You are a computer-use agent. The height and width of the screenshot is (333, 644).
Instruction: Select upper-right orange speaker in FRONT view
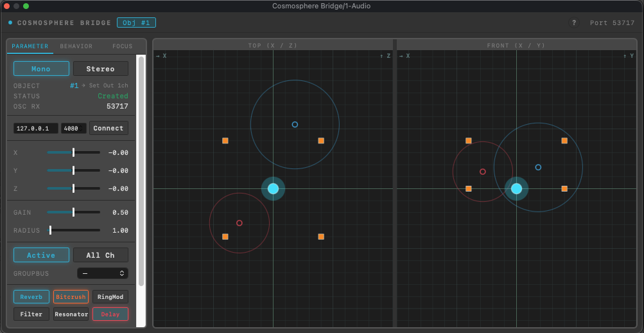pyautogui.click(x=564, y=141)
